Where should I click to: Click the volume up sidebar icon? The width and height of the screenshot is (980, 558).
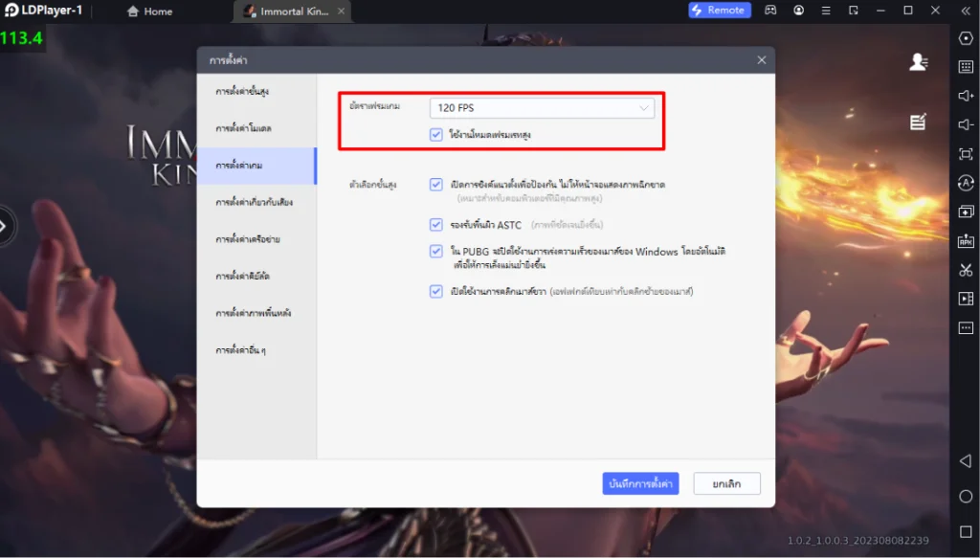pos(966,96)
